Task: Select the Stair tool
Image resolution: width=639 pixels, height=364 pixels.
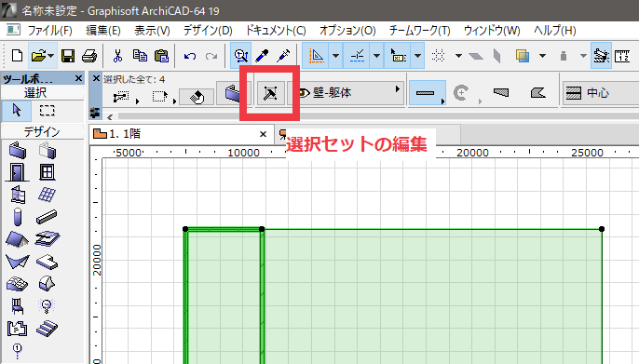Action: click(47, 329)
